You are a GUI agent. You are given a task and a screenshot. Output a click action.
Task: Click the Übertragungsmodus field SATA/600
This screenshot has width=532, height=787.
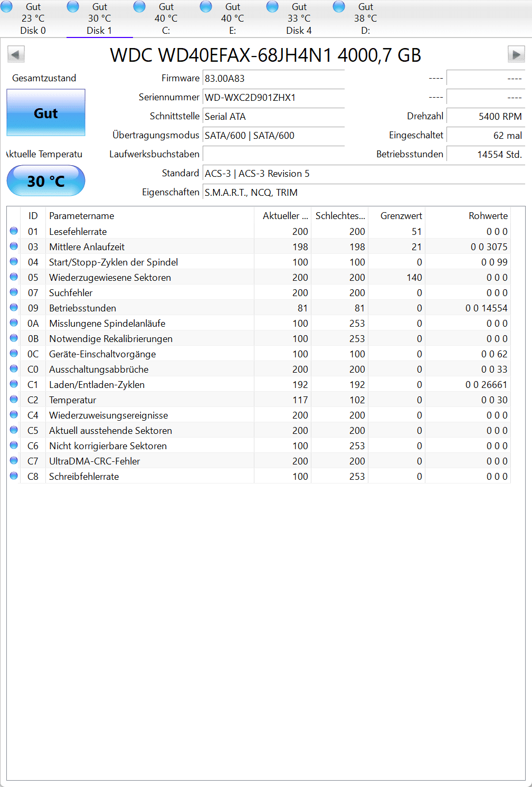point(273,136)
